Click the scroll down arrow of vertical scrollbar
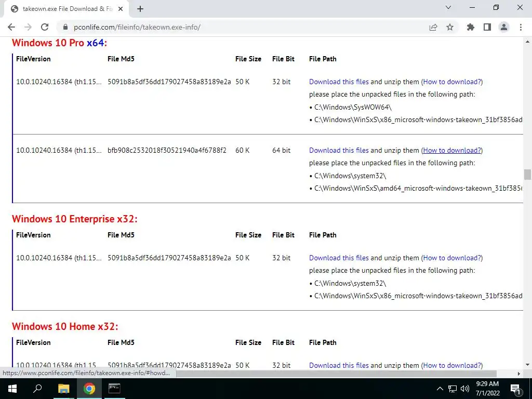The width and height of the screenshot is (532, 399). coord(527,365)
